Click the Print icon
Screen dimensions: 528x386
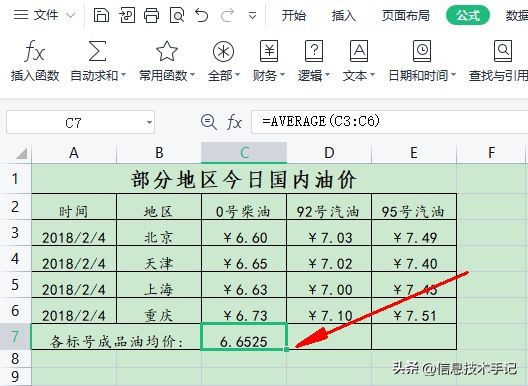click(152, 15)
